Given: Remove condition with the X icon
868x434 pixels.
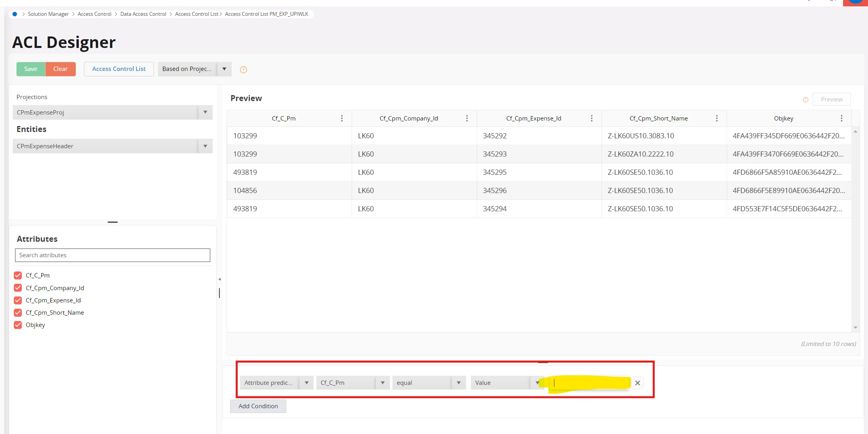Looking at the screenshot, I should [638, 383].
